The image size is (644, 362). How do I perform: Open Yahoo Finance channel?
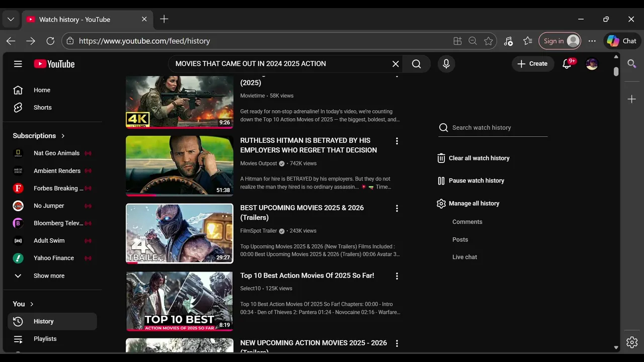tap(52, 258)
